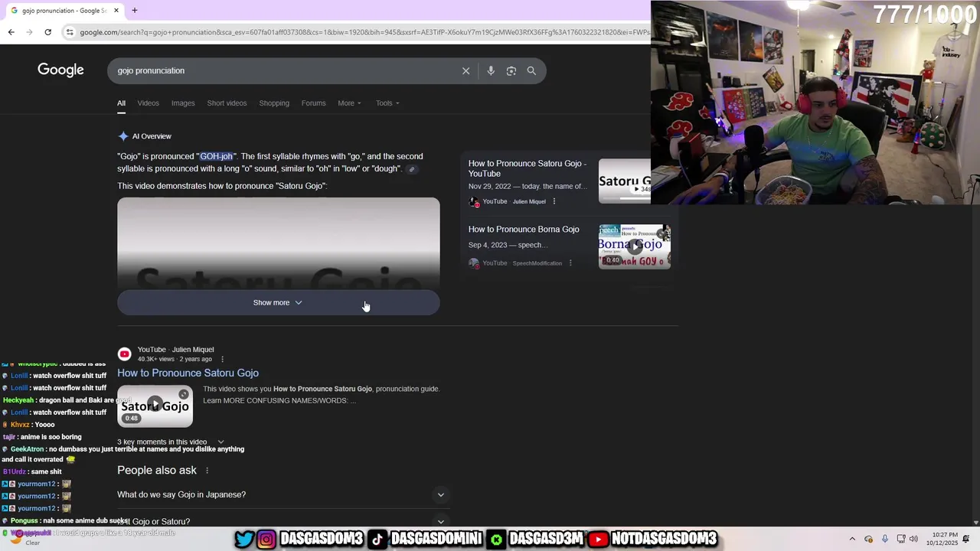This screenshot has height=551, width=980.
Task: Click chat username Heckyeah
Action: tap(18, 400)
